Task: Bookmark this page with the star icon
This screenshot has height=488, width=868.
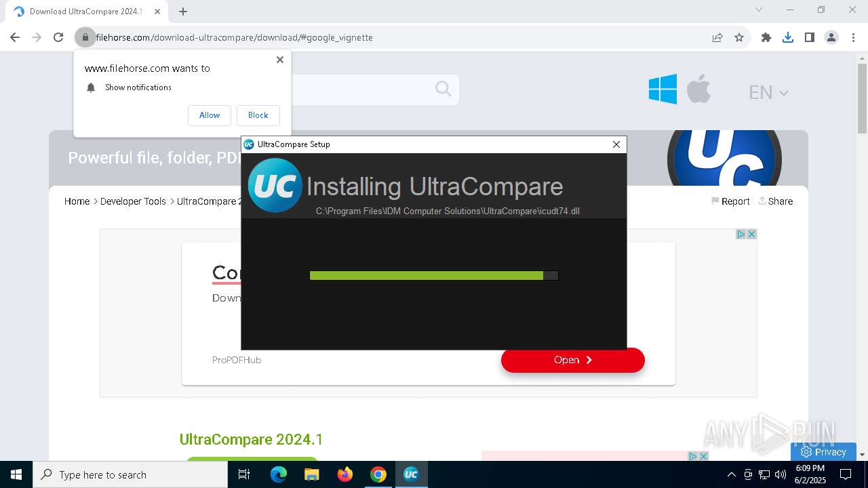Action: [739, 37]
